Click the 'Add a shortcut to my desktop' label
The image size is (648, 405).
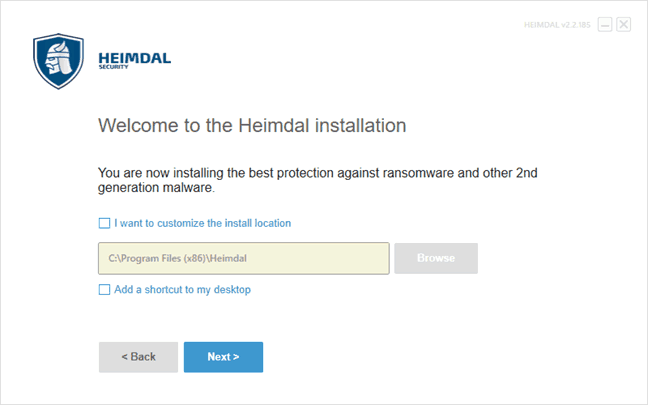click(x=182, y=289)
